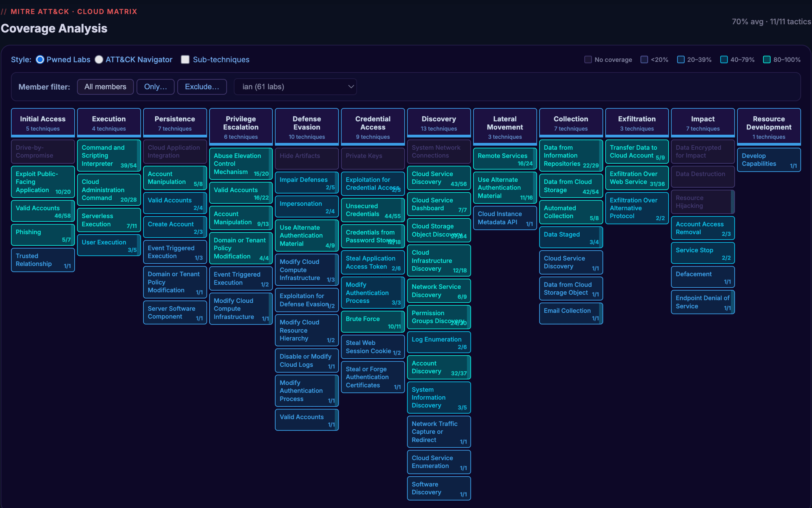Switch style to ATT&CK Navigator

(99, 60)
